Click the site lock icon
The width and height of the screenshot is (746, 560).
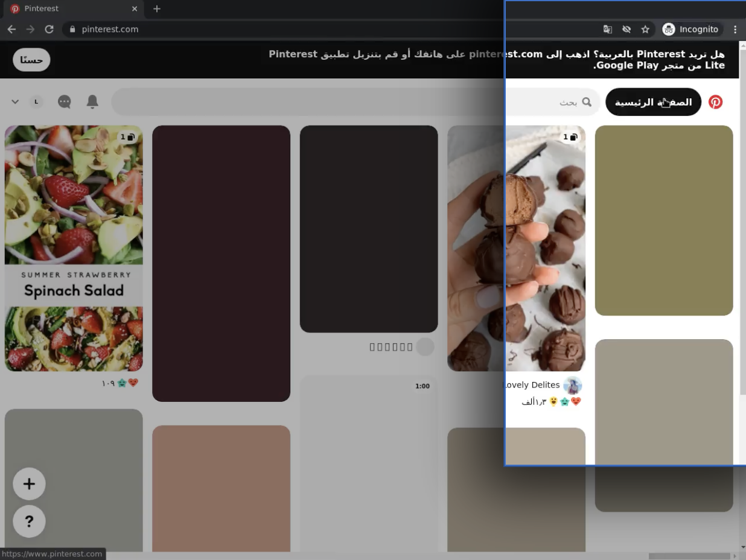(72, 29)
